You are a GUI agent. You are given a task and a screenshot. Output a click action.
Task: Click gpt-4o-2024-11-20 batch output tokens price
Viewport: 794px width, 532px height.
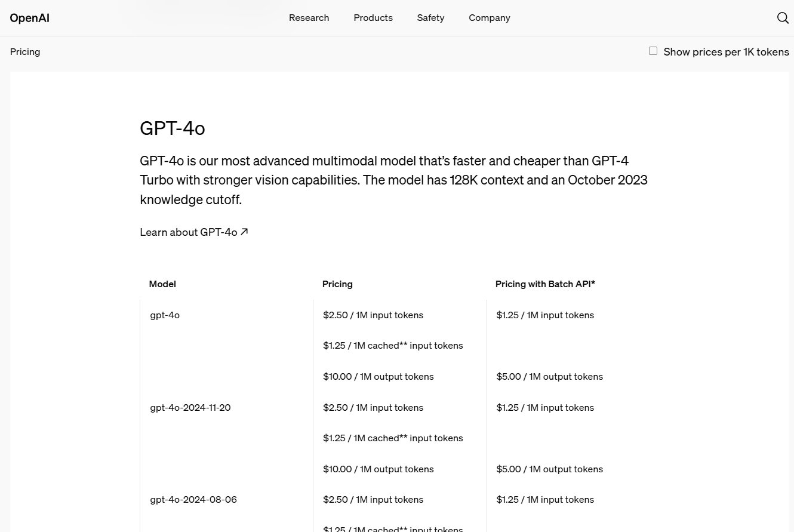[549, 469]
